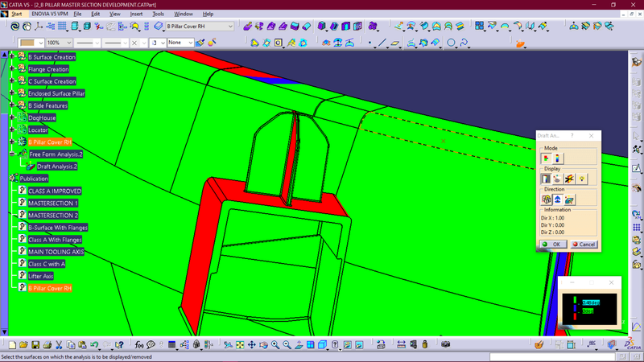644x362 pixels.
Task: Toggle color scale display in Draft Analysis
Action: (x=546, y=179)
